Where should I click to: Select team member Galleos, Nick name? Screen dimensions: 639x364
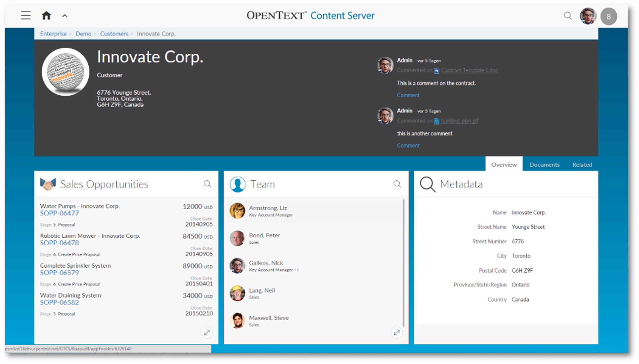(x=266, y=263)
